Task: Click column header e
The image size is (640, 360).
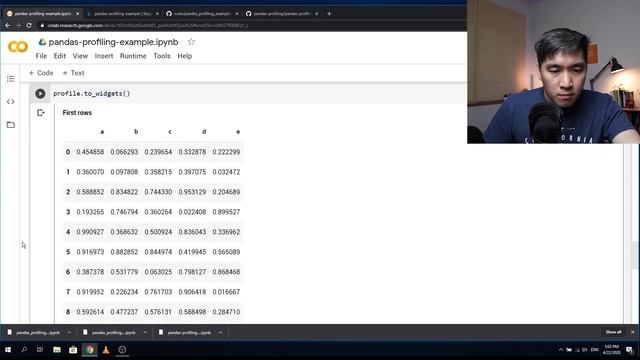Action: coord(238,131)
